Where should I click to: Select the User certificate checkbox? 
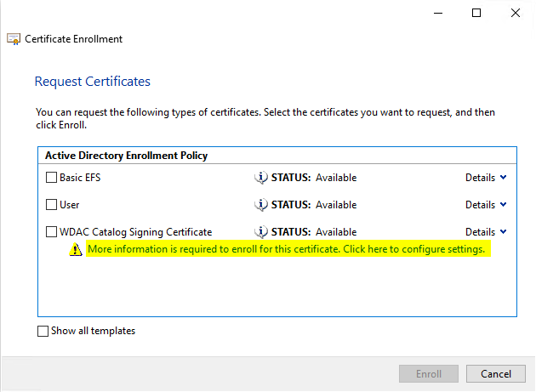pyautogui.click(x=52, y=205)
